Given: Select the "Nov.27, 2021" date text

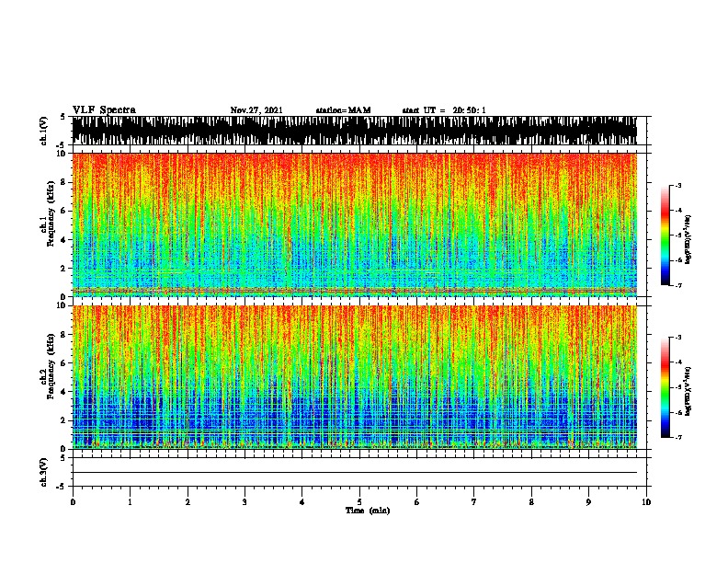Looking at the screenshot, I should (256, 110).
